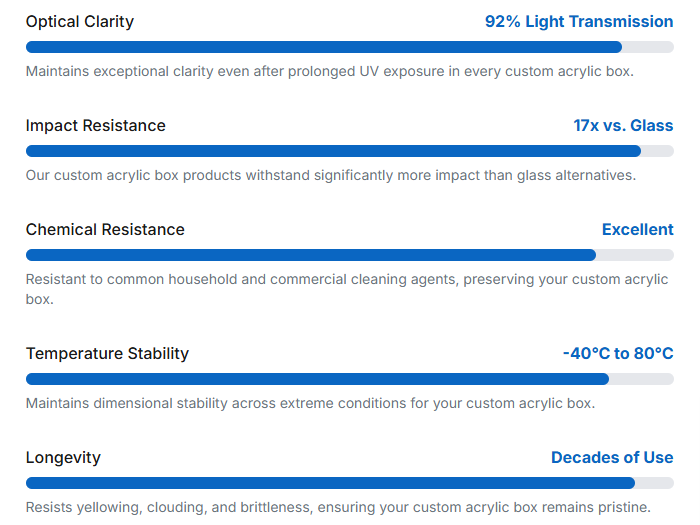Screen dimensions: 700x525
Task: Select the Optical Clarity heading
Action: pyautogui.click(x=80, y=21)
